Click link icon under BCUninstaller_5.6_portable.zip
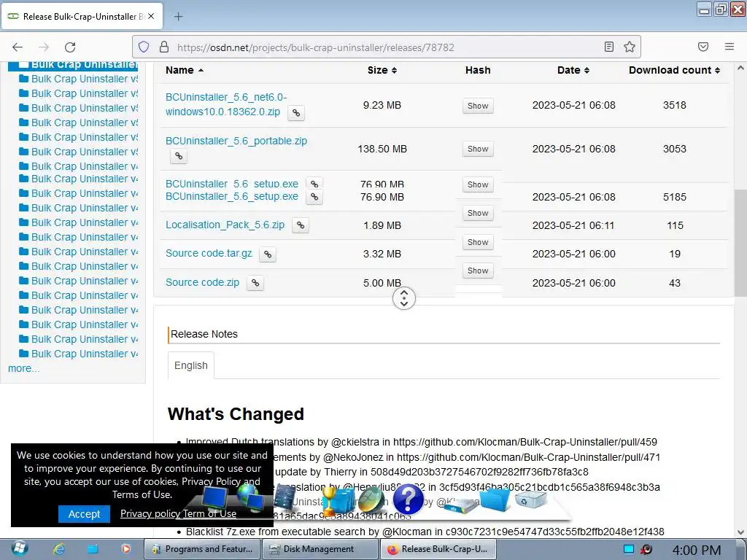This screenshot has height=560, width=747. pos(179,156)
